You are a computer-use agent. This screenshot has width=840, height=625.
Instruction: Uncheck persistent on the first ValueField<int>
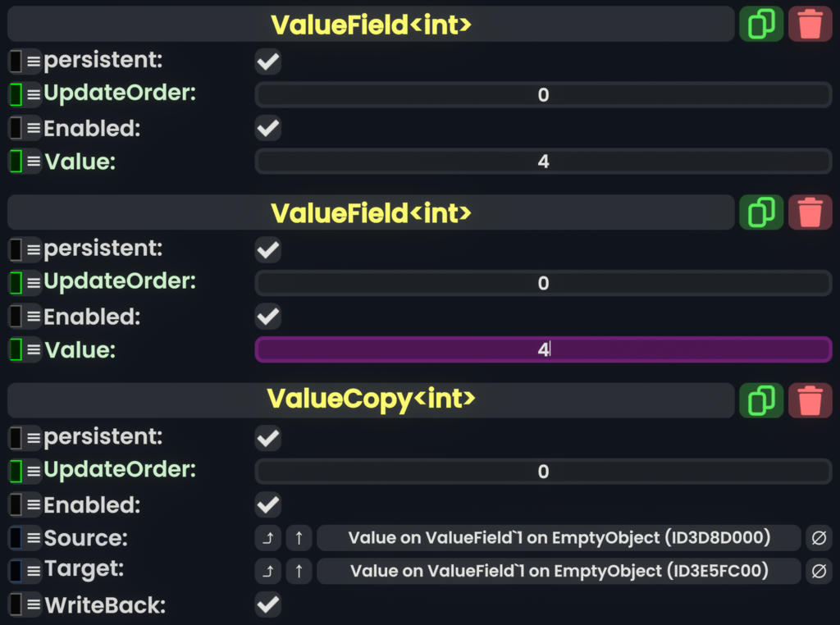pyautogui.click(x=267, y=61)
